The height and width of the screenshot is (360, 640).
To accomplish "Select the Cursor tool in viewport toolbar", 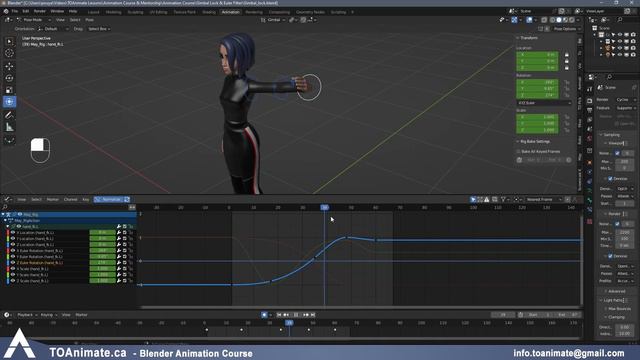I will (x=9, y=53).
